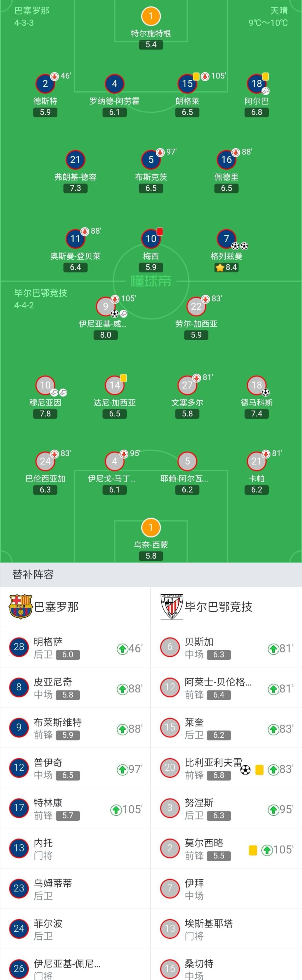
Task: Open substitute 皮亚尼奇 row
Action: point(75,687)
